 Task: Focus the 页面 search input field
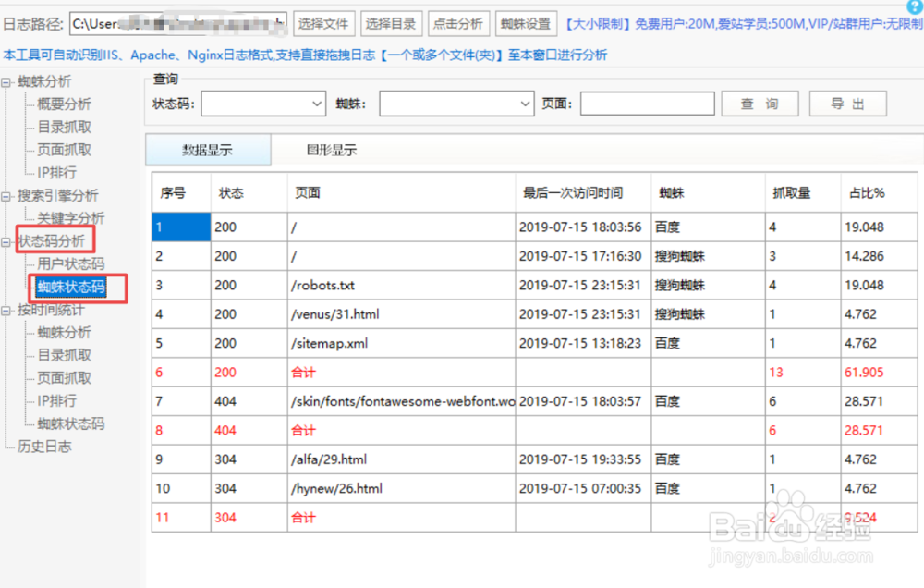[647, 104]
